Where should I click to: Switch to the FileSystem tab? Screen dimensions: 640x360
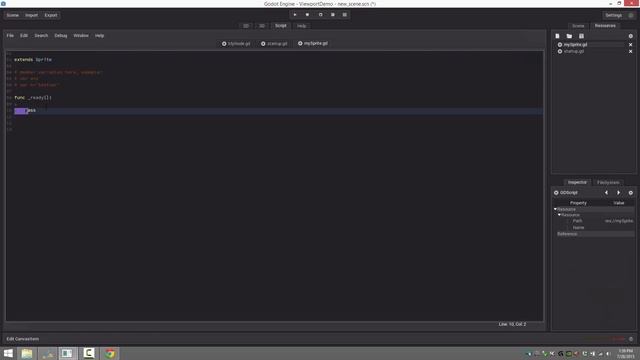[x=608, y=182]
